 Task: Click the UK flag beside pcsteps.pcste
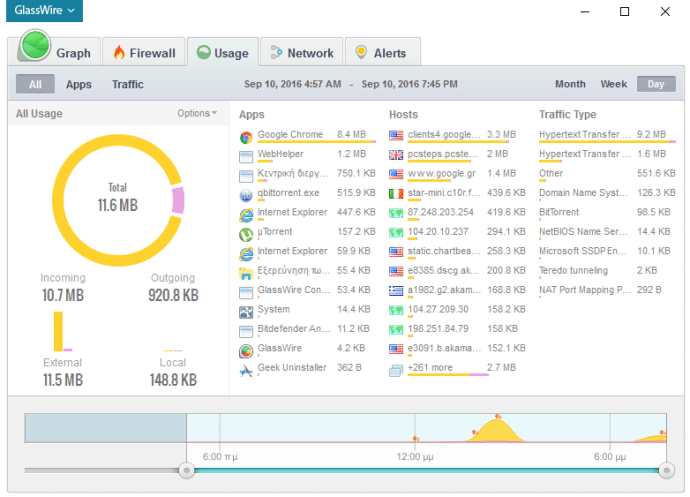[x=396, y=155]
